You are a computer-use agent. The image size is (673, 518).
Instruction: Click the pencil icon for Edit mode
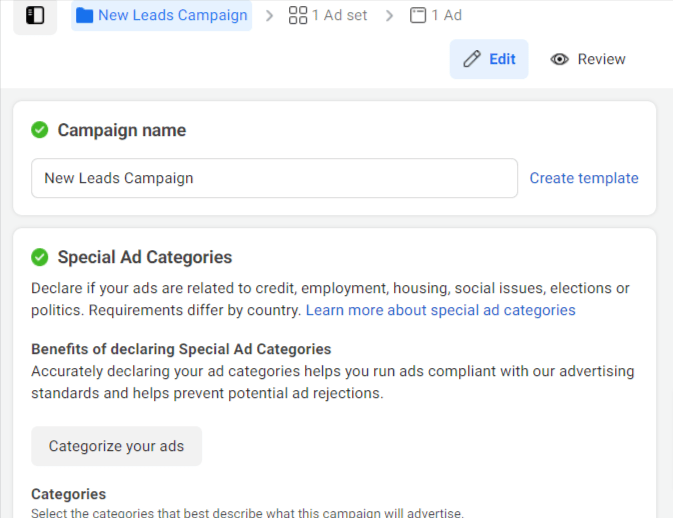[x=472, y=59]
